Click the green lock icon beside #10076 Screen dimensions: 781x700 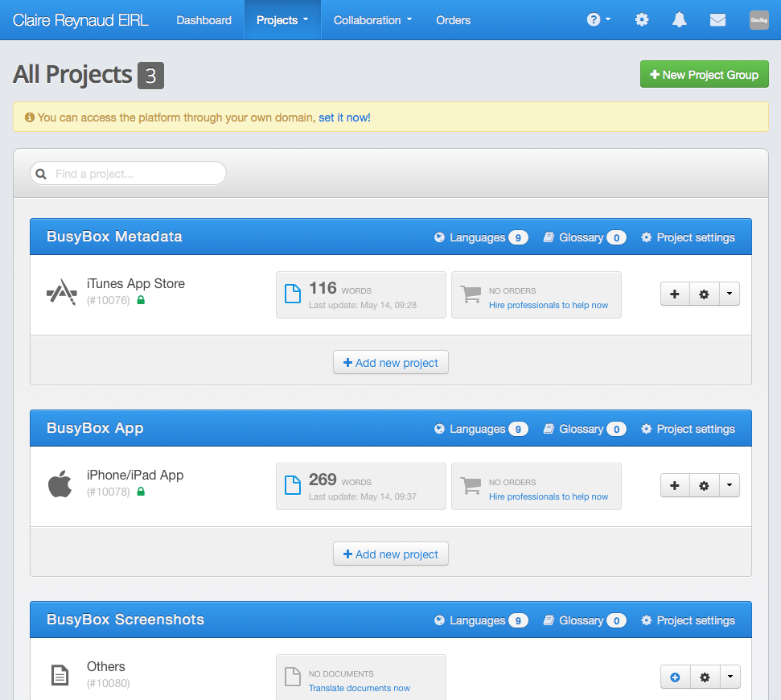click(141, 300)
